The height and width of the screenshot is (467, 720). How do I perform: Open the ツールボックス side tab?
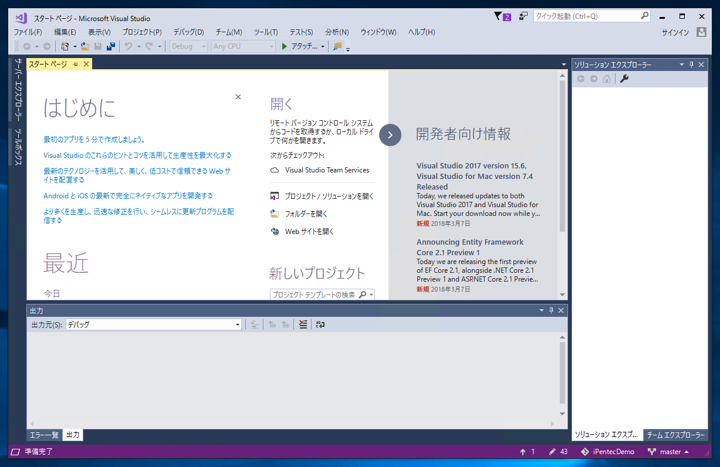tap(17, 146)
